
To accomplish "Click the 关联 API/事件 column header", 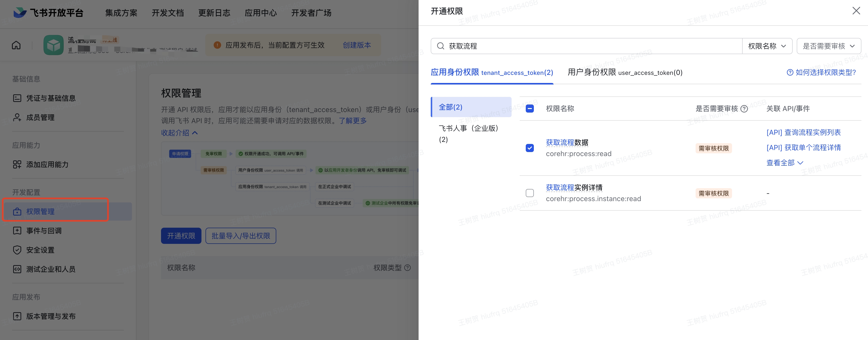I will point(788,109).
